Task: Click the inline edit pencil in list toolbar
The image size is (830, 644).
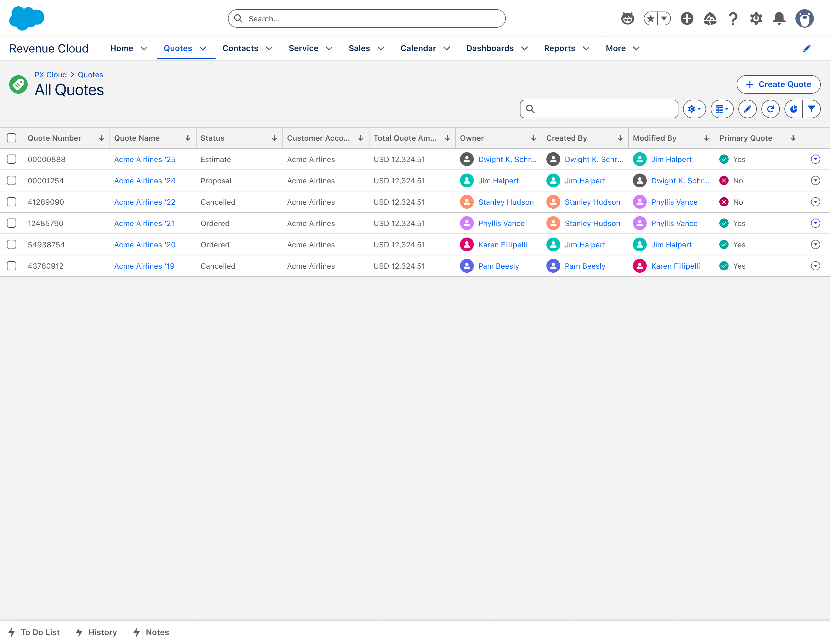Action: [x=747, y=109]
